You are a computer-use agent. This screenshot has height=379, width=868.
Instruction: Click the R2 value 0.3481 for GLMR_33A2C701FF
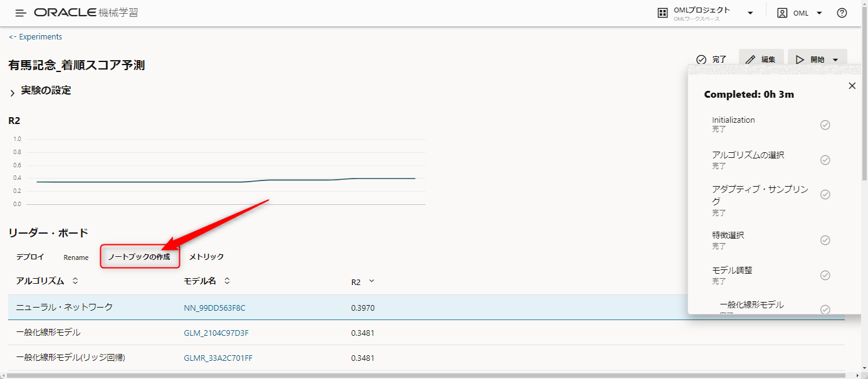tap(363, 358)
